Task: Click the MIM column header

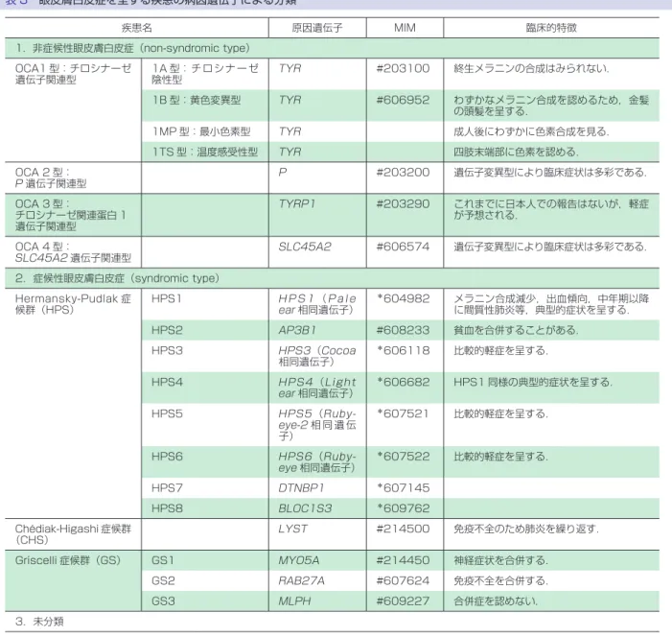Action: (x=405, y=28)
